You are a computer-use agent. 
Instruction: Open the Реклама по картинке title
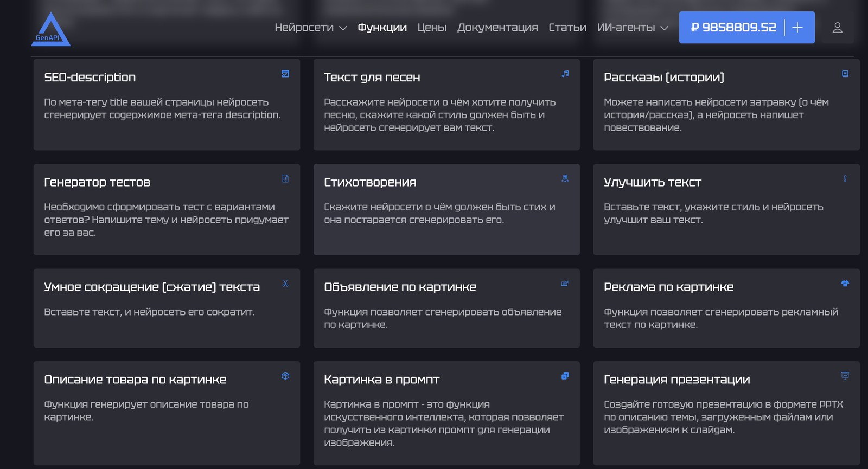coord(668,287)
